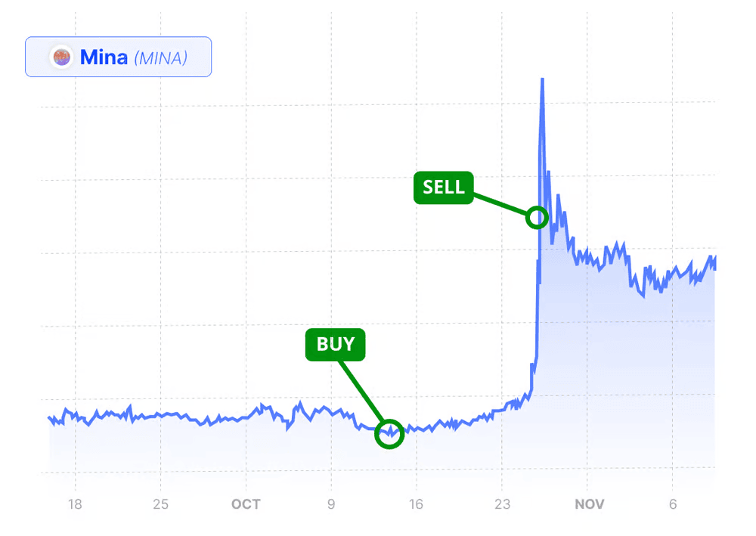756x536 pixels.
Task: Click the Mina coin logo icon
Action: click(62, 57)
